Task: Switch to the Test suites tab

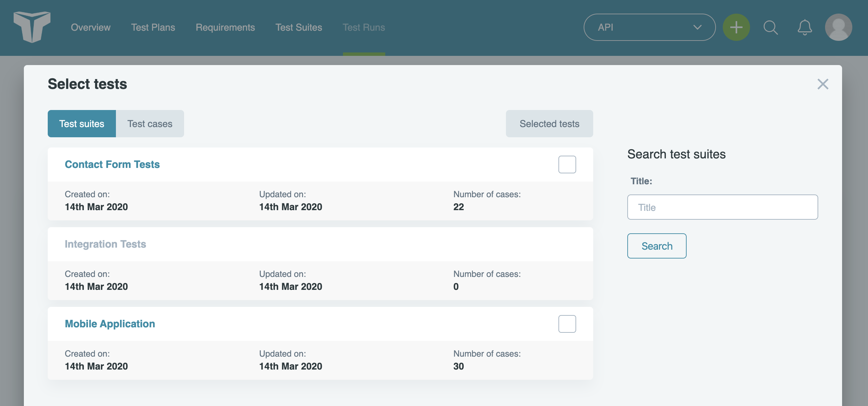Action: [82, 124]
